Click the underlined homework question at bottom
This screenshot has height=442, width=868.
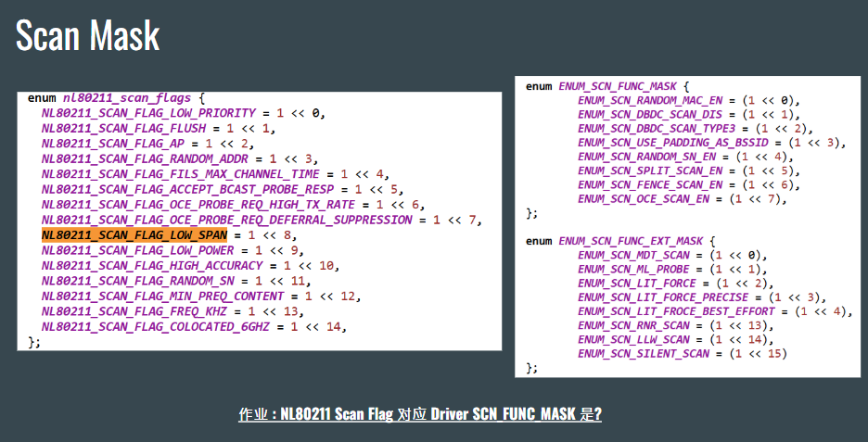tap(420, 414)
